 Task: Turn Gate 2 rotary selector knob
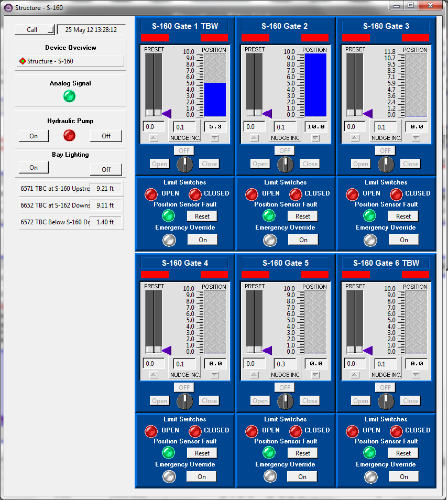[286, 164]
